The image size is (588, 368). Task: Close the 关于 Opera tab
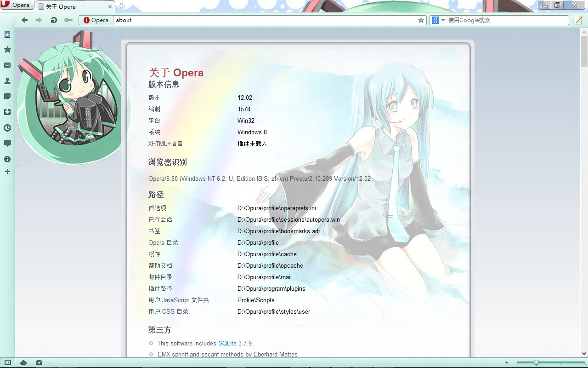coord(110,7)
